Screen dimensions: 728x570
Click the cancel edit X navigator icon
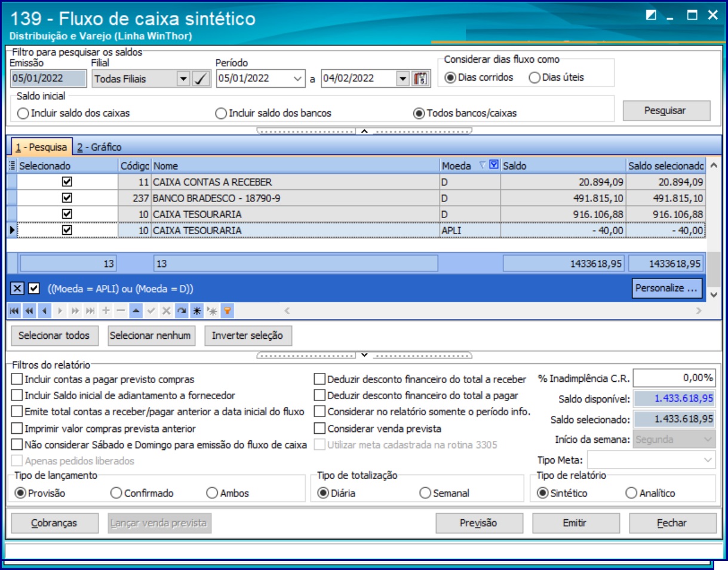click(x=166, y=311)
